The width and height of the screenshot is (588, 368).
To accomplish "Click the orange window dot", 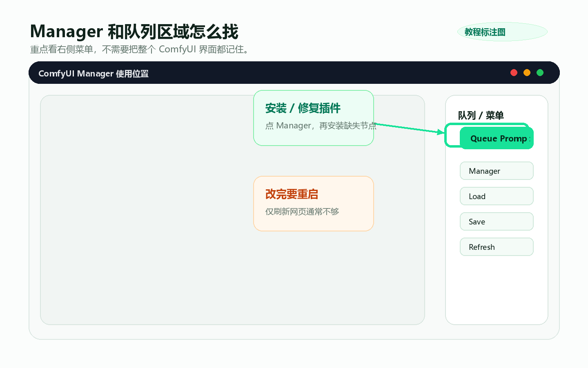I will [x=527, y=73].
